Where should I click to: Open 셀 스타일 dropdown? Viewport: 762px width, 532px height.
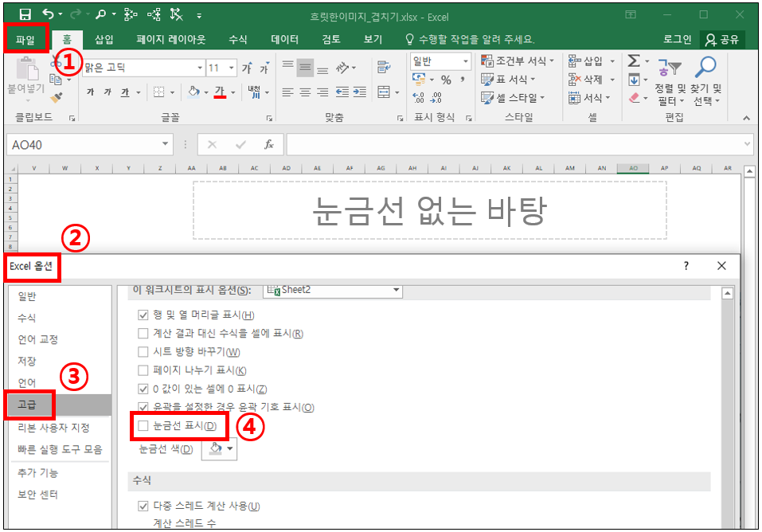(x=513, y=98)
